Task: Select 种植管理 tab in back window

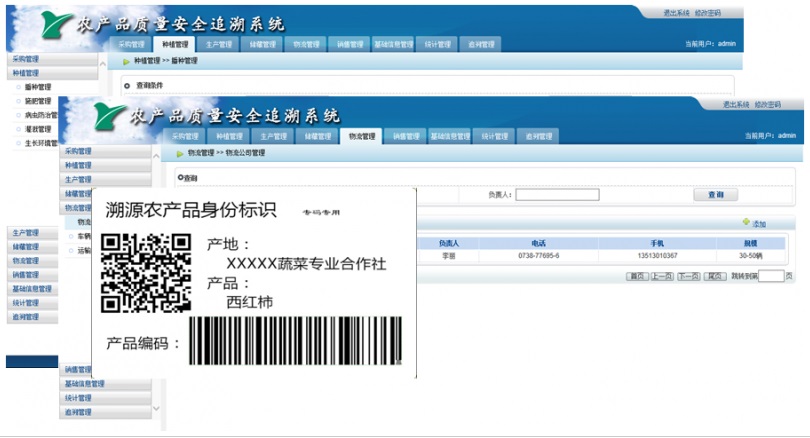Action: point(175,44)
